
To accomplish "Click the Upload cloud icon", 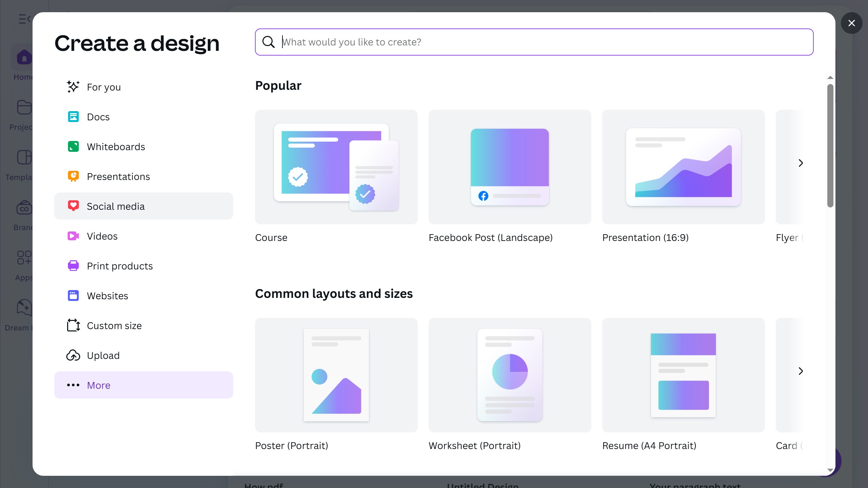I will 73,355.
